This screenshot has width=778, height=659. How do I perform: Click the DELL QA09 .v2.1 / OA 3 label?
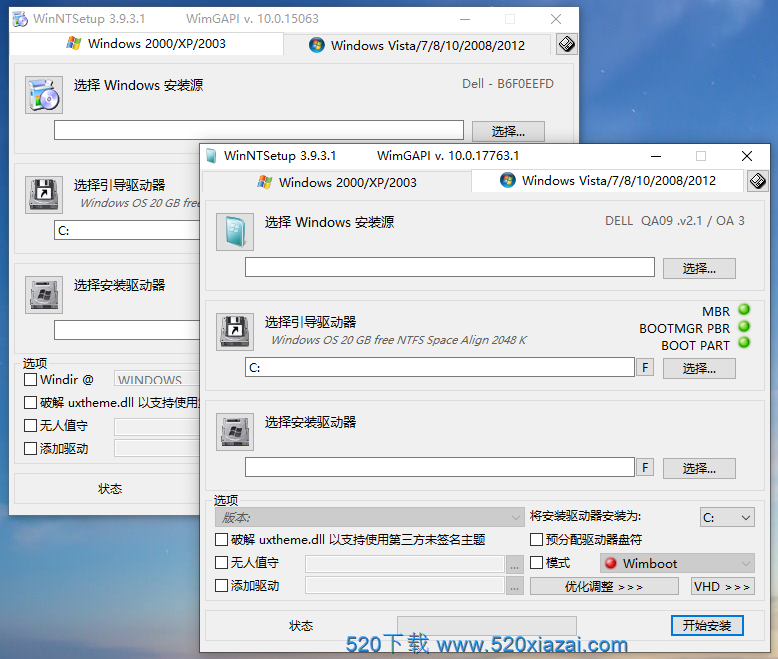[675, 221]
